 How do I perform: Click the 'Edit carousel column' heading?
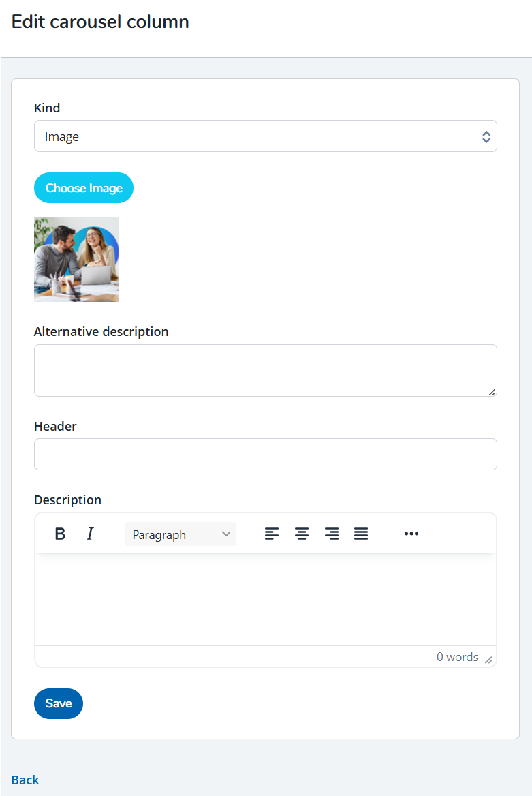(x=100, y=22)
